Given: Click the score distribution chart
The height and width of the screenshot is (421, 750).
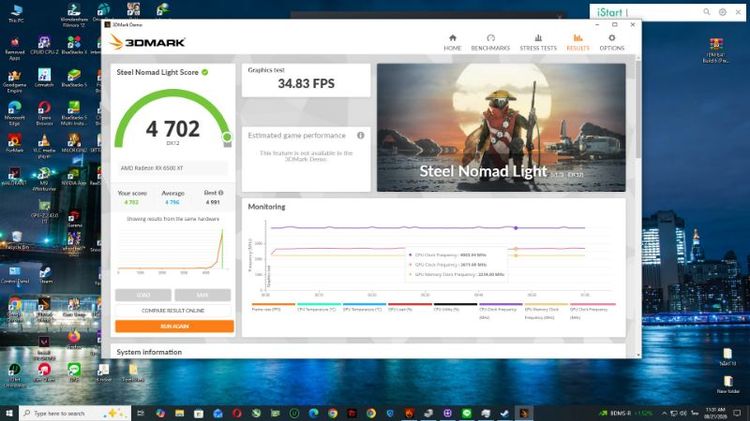Looking at the screenshot, I should 173,250.
